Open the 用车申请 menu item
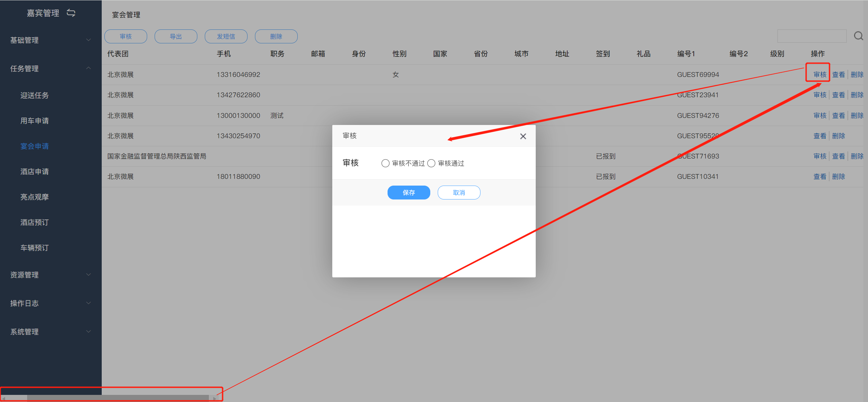The width and height of the screenshot is (868, 402). (x=35, y=121)
